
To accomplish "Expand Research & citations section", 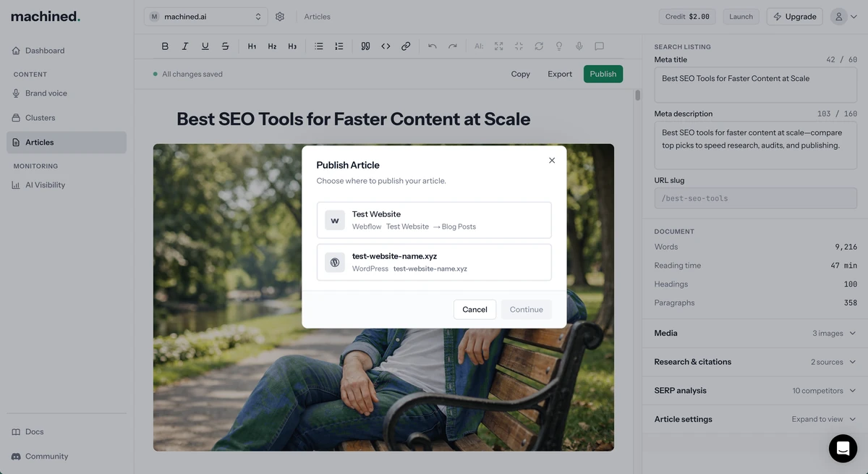I will [x=755, y=362].
